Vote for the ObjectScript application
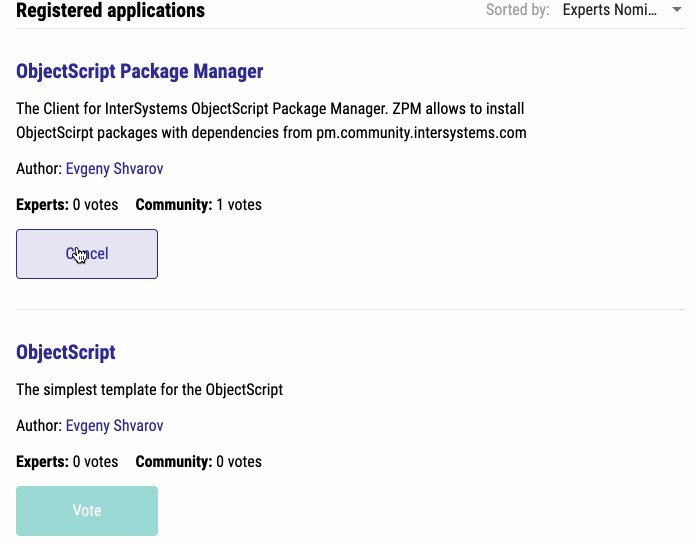 (87, 511)
